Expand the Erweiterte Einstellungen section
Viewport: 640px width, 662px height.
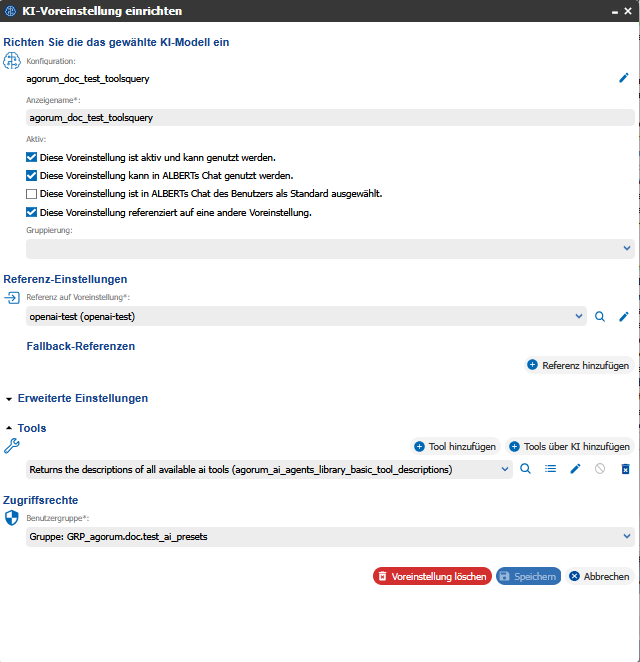tap(82, 398)
